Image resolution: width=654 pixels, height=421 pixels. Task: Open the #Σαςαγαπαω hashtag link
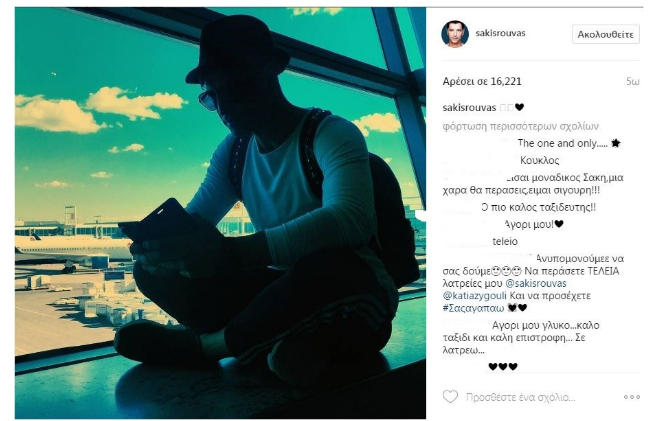pos(473,308)
